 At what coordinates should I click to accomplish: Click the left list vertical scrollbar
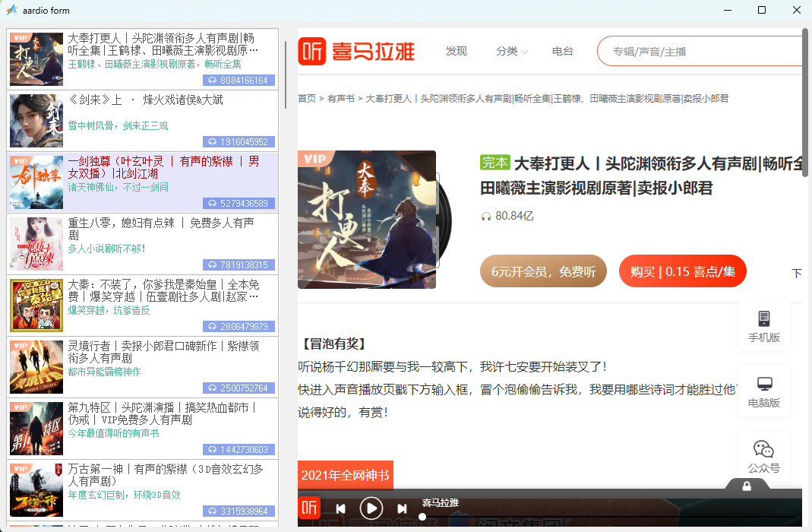pos(286,74)
